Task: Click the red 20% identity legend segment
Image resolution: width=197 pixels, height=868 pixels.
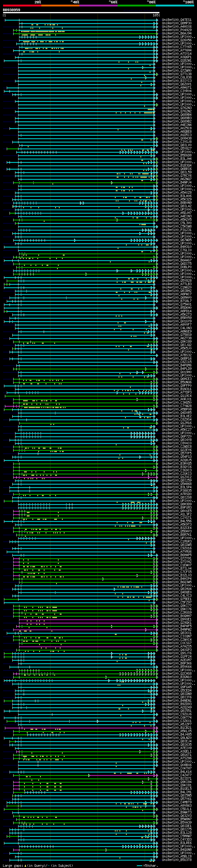Action: (x=22, y=6)
